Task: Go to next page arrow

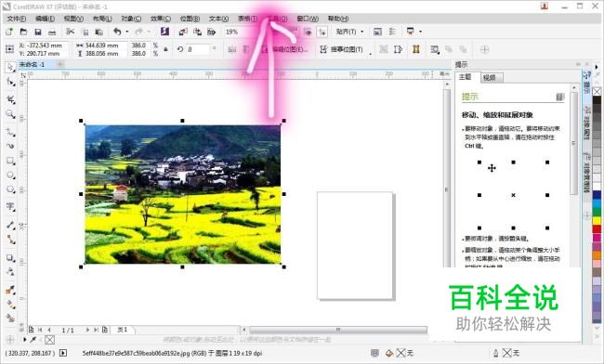Action: (x=88, y=330)
